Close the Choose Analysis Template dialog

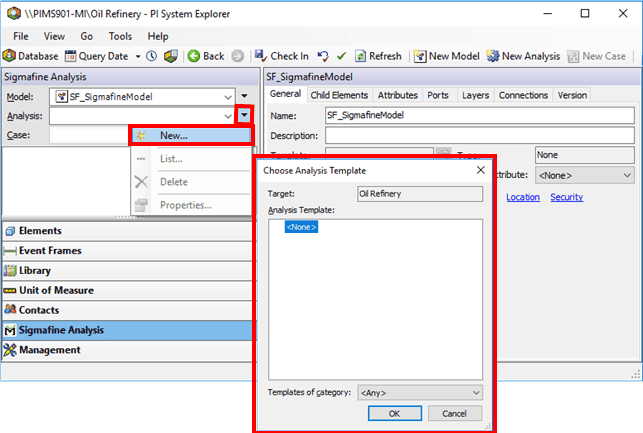(x=481, y=170)
